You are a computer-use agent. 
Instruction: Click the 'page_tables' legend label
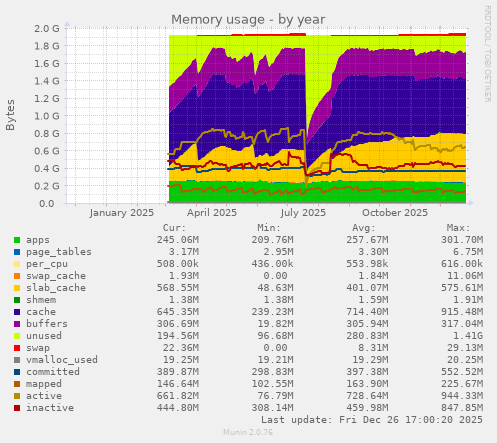pos(59,252)
